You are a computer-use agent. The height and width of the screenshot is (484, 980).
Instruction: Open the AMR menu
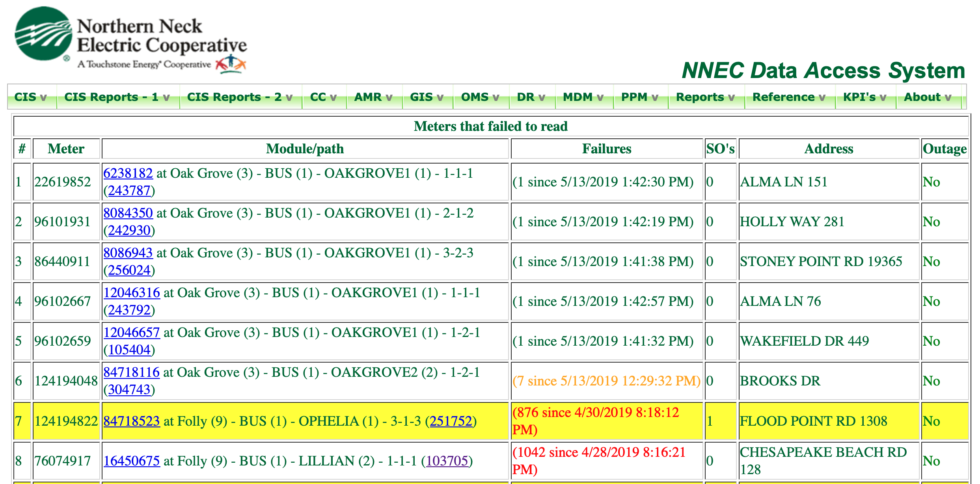tap(373, 97)
